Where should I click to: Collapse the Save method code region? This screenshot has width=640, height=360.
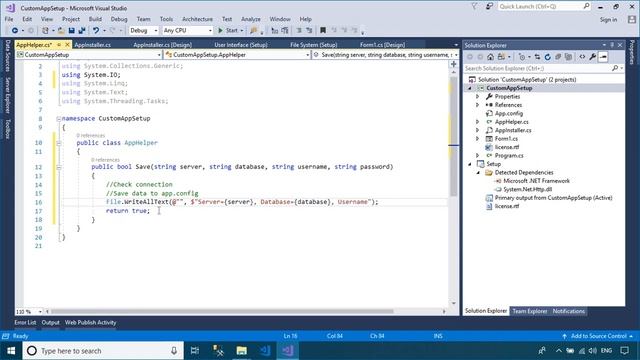(x=59, y=167)
